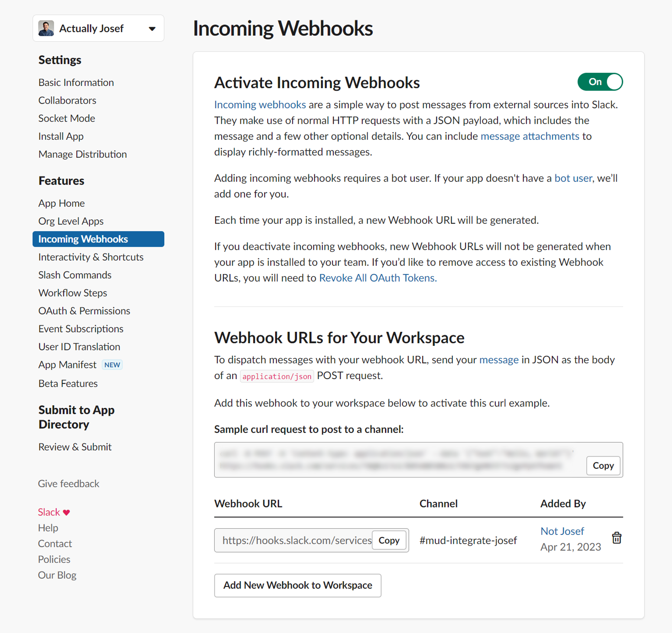Navigate to OAuth & Permissions

84,310
